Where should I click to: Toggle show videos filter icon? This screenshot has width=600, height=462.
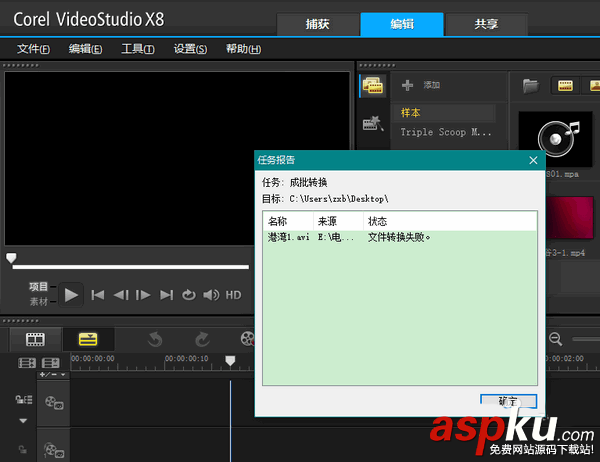[x=565, y=85]
